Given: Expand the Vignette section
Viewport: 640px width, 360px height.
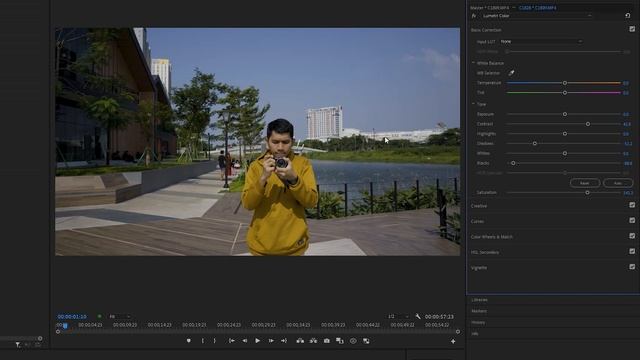Looking at the screenshot, I should point(479,268).
